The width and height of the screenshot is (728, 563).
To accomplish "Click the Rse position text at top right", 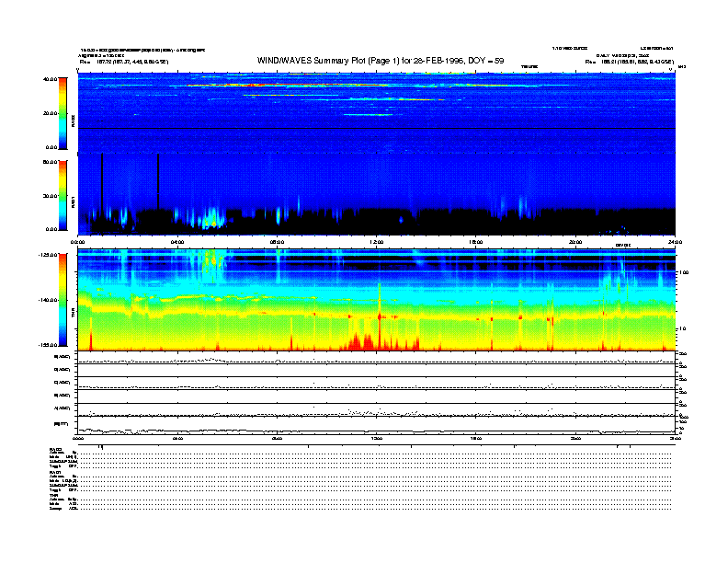I will pyautogui.click(x=629, y=62).
